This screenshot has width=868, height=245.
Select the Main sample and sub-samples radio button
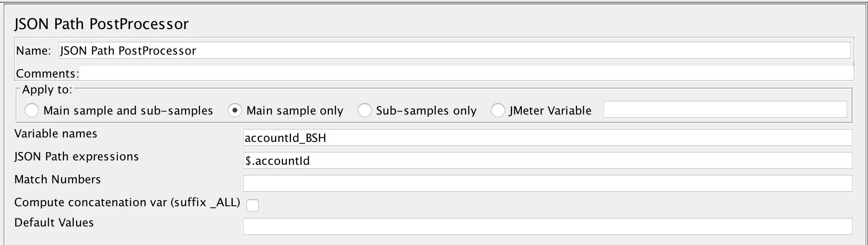pos(32,110)
